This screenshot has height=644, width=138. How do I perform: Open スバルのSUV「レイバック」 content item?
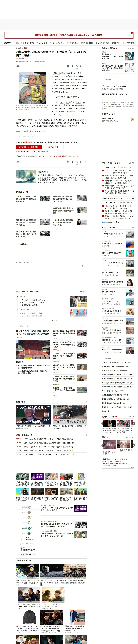tap(113, 263)
